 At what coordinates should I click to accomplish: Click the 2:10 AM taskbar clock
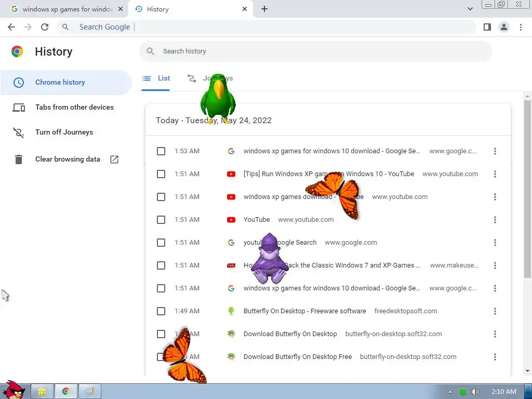(x=504, y=392)
